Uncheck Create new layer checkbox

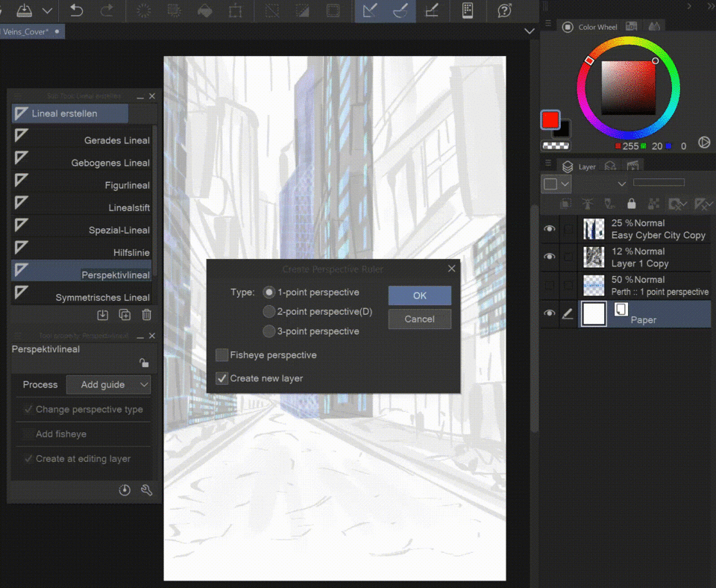(x=222, y=378)
